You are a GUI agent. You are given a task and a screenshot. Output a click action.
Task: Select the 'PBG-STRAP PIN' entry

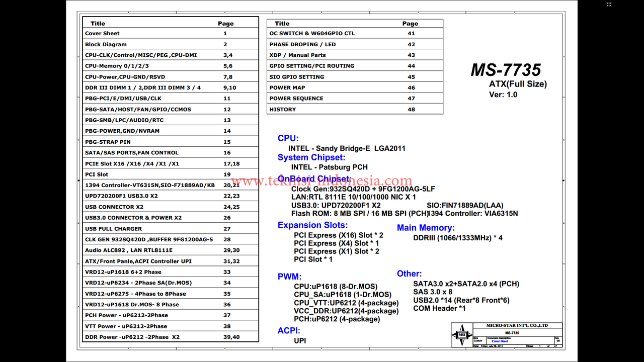point(171,142)
